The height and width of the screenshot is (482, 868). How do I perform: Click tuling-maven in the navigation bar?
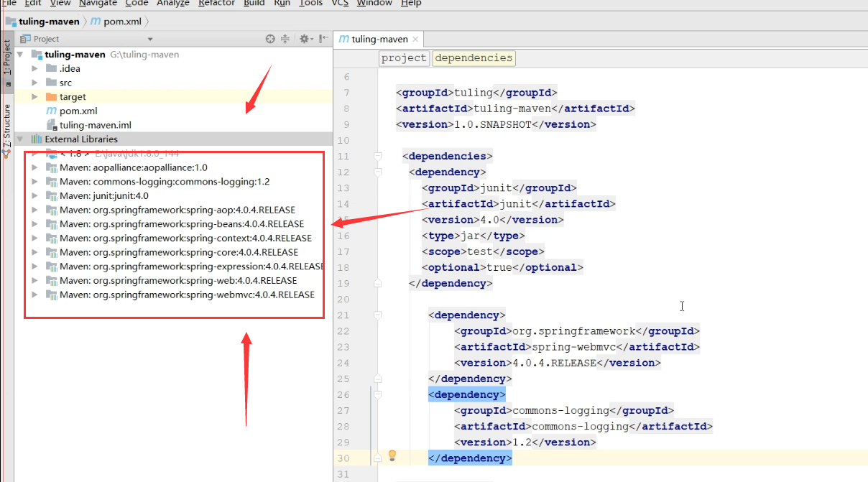point(49,21)
